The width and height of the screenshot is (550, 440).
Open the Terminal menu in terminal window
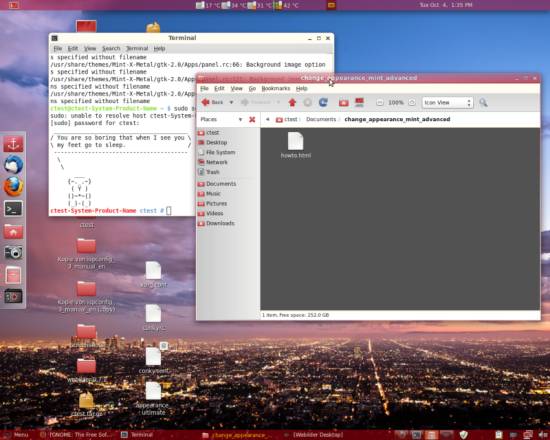coord(137,48)
